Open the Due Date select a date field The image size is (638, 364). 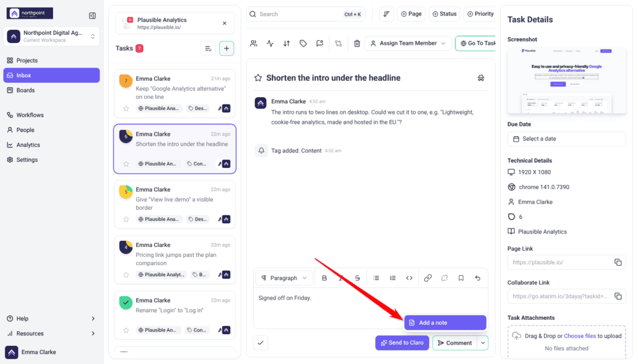point(567,139)
